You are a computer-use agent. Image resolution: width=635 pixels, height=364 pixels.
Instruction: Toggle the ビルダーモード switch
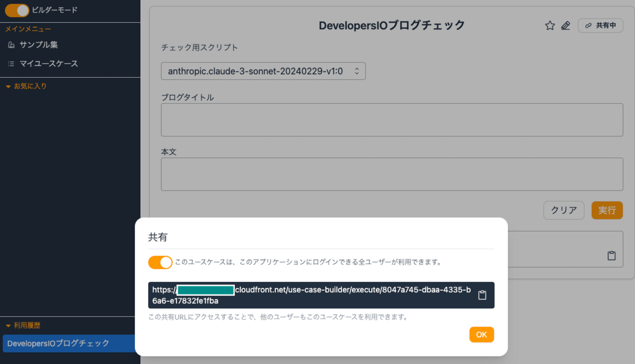(17, 10)
